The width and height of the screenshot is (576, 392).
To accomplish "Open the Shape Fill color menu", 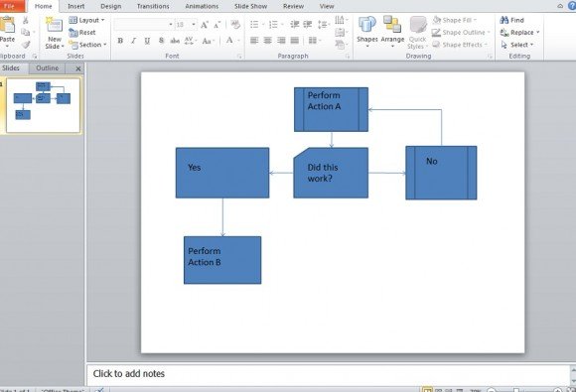I will click(455, 20).
